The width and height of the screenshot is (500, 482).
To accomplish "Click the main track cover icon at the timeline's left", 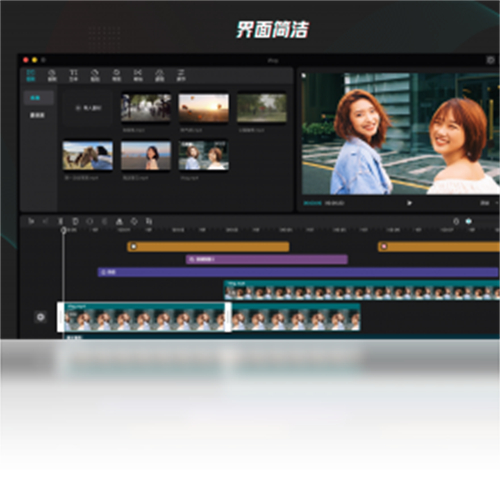I will [41, 317].
